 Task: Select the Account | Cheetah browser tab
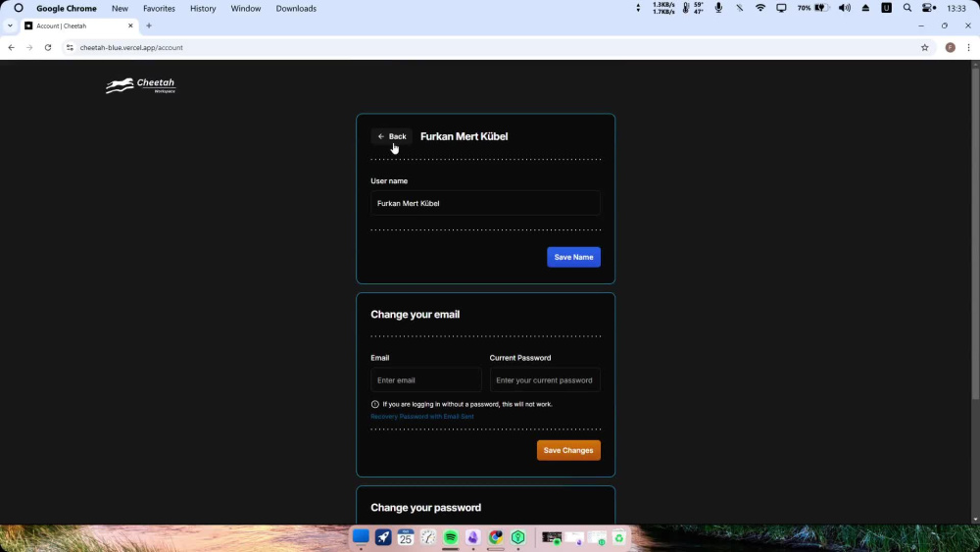(78, 25)
